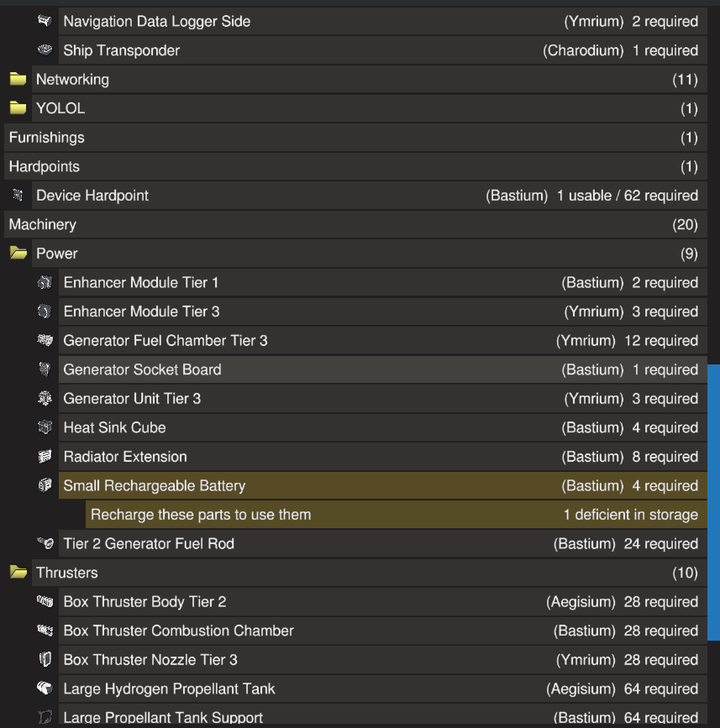Click the Large Hydrogen Propellant Tank icon
This screenshot has width=720, height=728.
[45, 689]
